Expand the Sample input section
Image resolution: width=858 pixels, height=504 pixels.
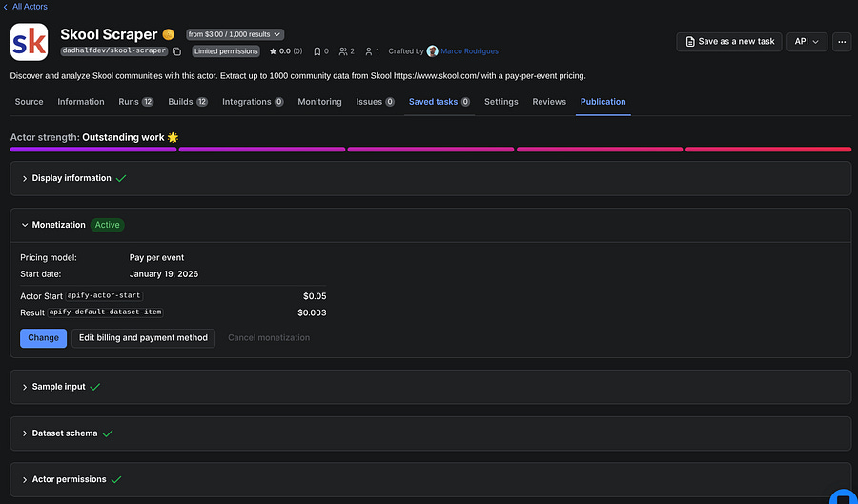click(431, 387)
